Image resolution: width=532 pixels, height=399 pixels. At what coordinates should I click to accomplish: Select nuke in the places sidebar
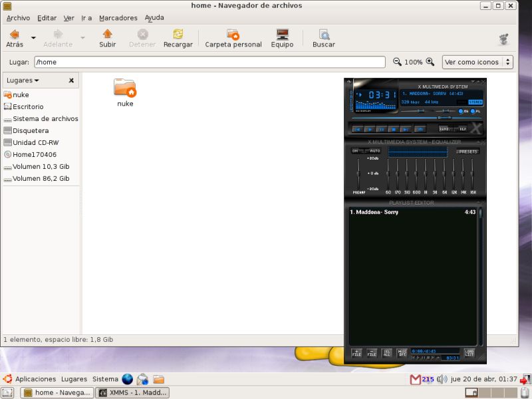click(x=16, y=94)
